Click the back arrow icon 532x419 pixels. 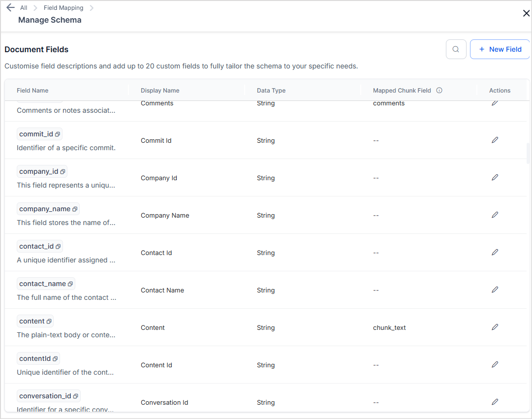coord(10,8)
